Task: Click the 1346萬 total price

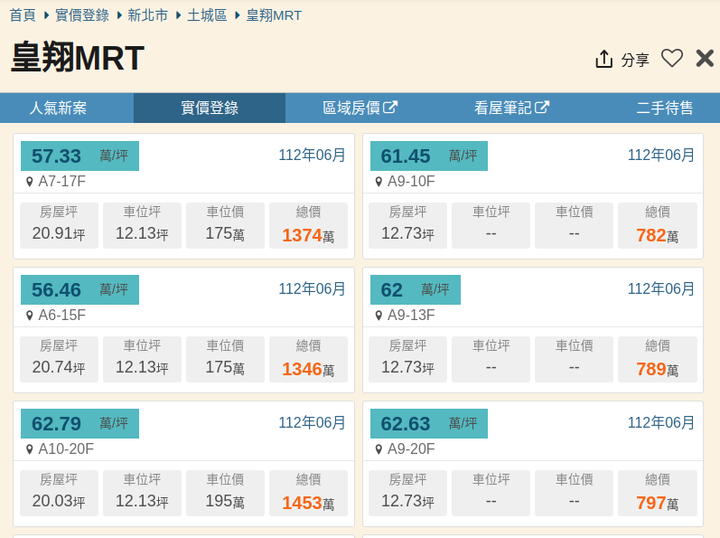Action: click(308, 369)
